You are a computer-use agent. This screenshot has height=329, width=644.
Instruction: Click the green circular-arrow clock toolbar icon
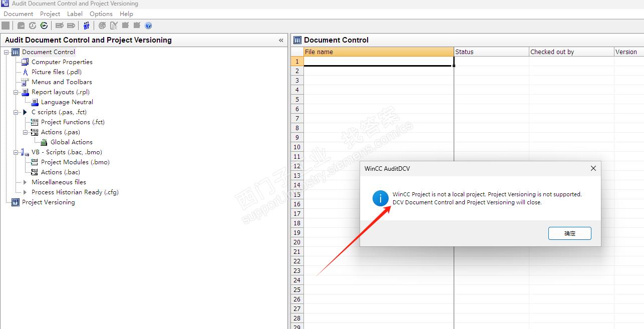pyautogui.click(x=44, y=26)
